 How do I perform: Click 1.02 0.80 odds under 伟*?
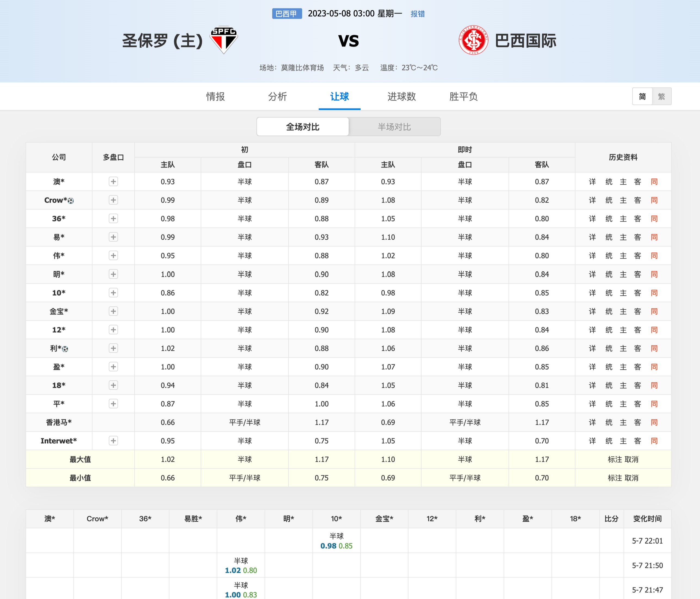241,570
